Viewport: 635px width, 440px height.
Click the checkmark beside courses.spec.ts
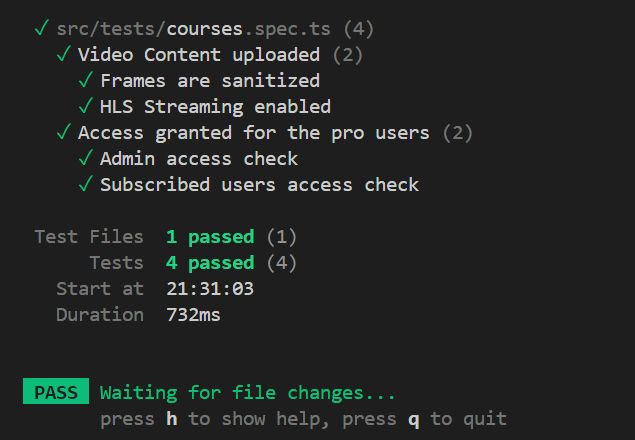[41, 28]
